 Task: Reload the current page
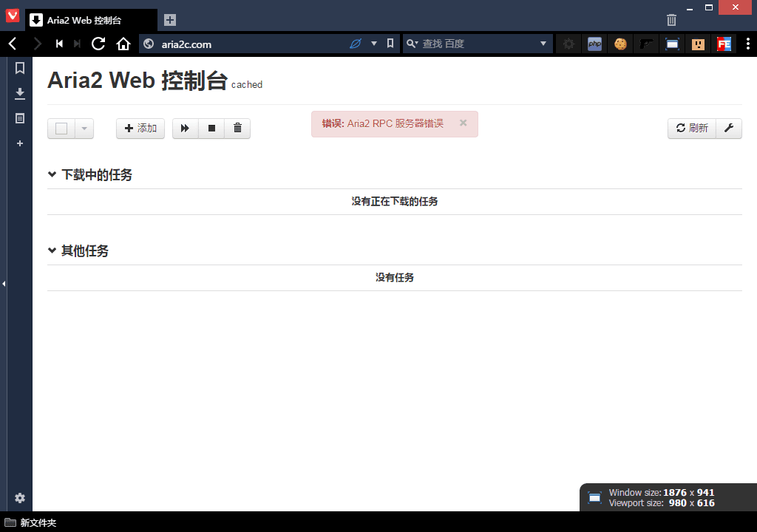[98, 44]
